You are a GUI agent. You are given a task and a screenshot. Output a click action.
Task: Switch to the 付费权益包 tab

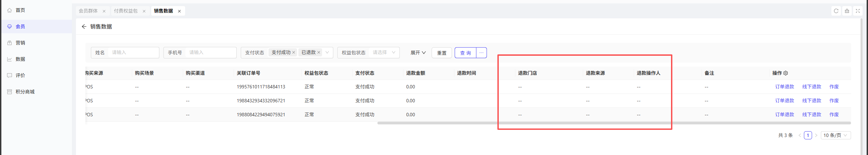(126, 11)
